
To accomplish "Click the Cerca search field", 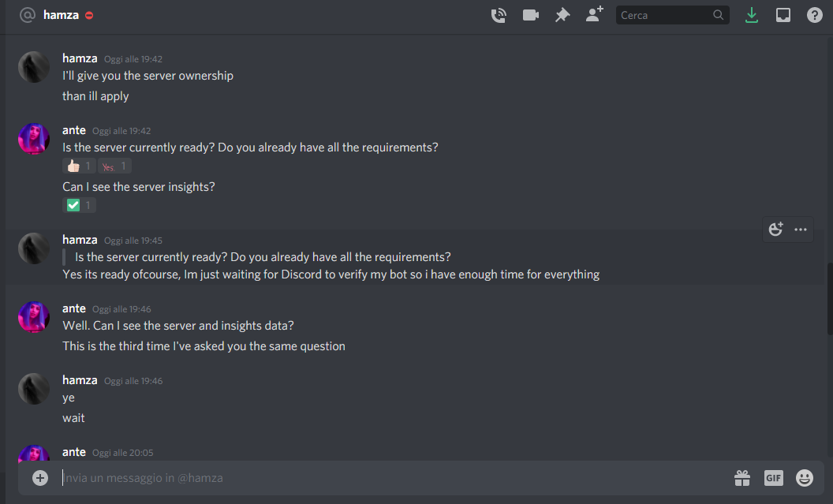I will click(667, 14).
